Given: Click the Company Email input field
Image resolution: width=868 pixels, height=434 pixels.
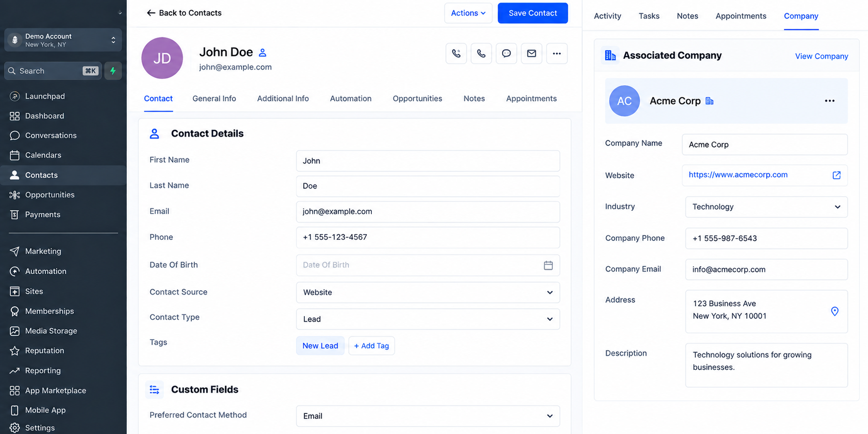Looking at the screenshot, I should [x=766, y=270].
